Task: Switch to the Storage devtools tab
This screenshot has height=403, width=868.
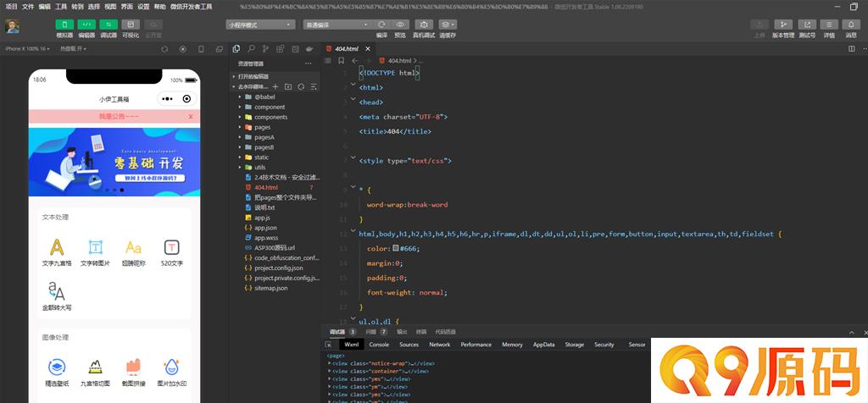Action: 574,345
